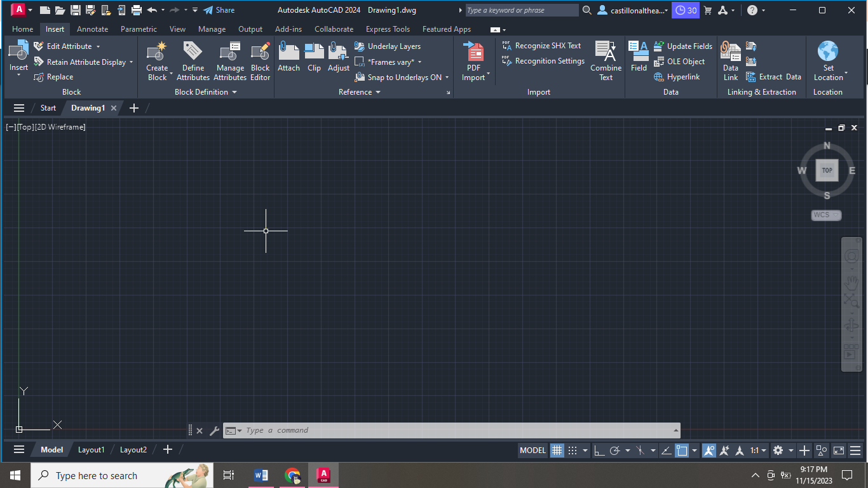
Task: Open Edit Attribute dropdown arrow
Action: point(98,46)
